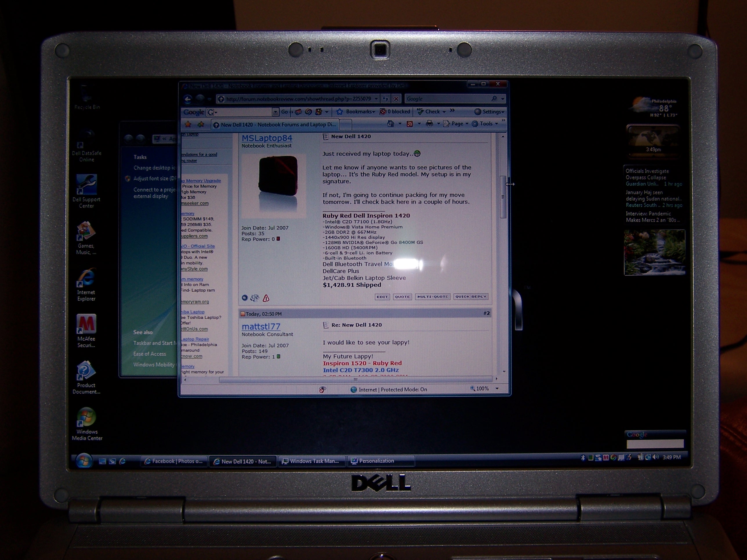Open the address bar URL history dropdown

pyautogui.click(x=376, y=99)
